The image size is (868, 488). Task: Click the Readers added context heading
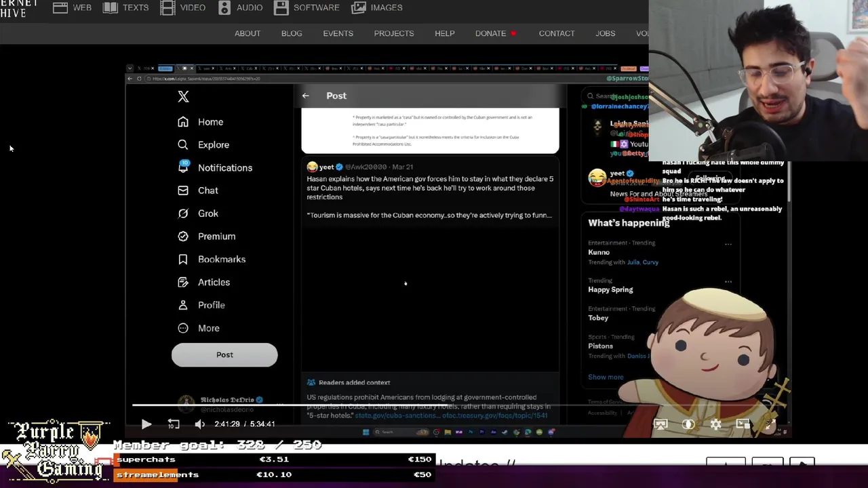coord(354,383)
